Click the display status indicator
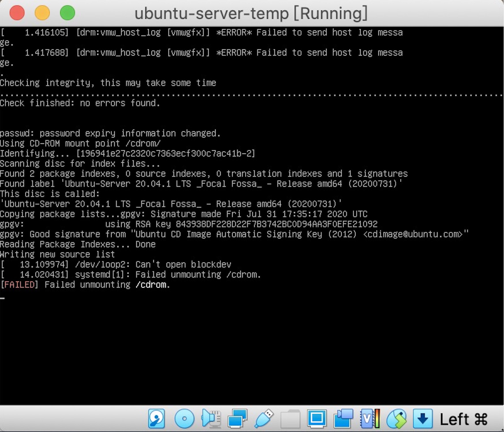The width and height of the screenshot is (504, 432). pyautogui.click(x=316, y=419)
